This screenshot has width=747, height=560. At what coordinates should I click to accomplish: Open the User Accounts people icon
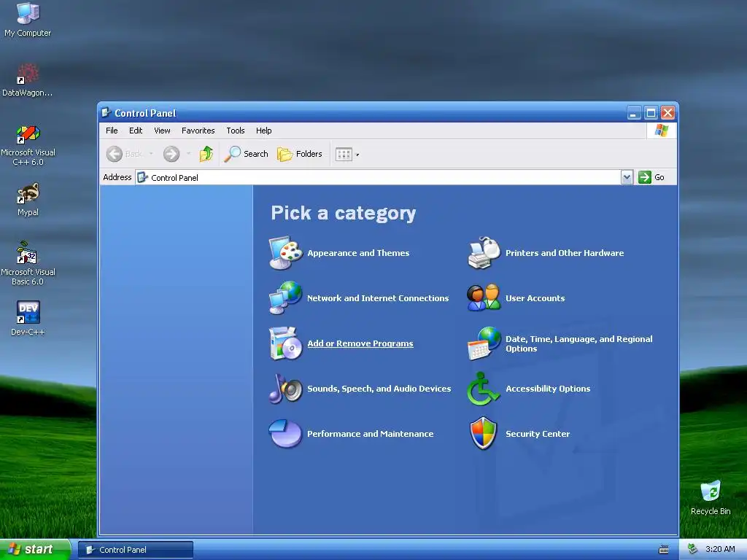[484, 298]
